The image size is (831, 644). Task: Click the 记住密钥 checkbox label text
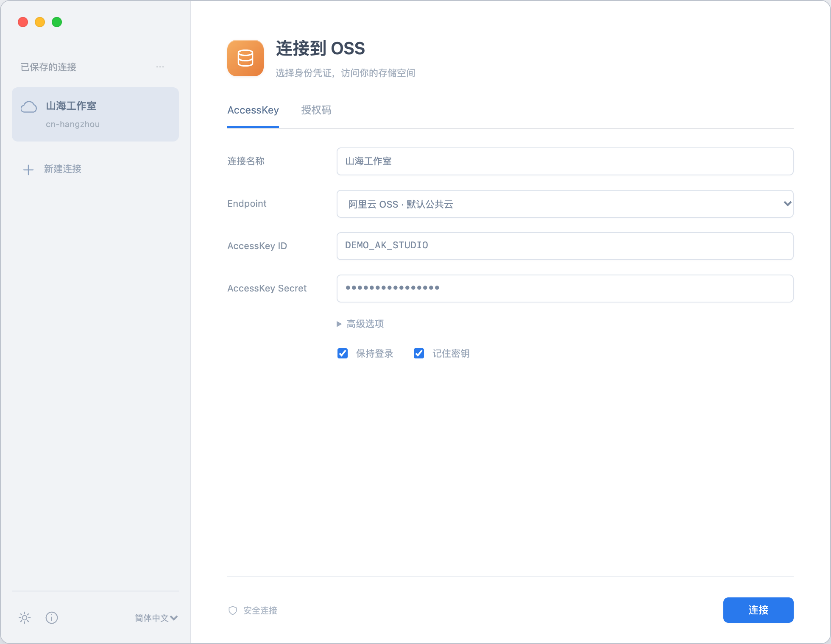pos(451,353)
